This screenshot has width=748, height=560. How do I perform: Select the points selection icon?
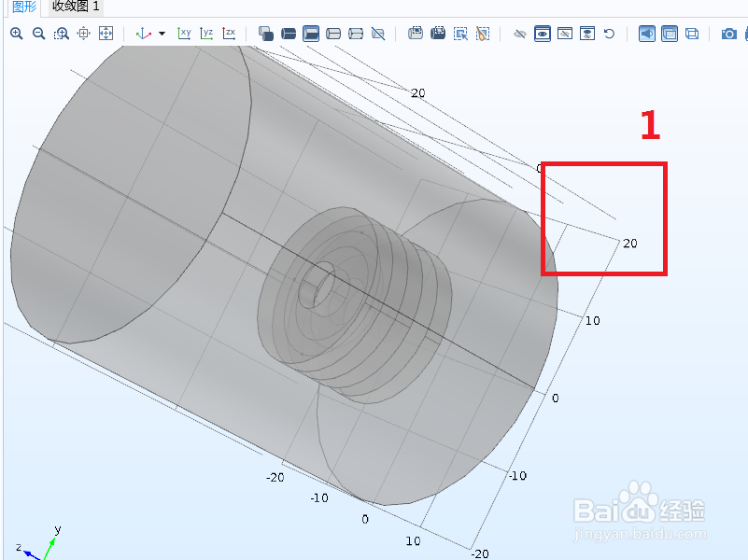tap(356, 34)
